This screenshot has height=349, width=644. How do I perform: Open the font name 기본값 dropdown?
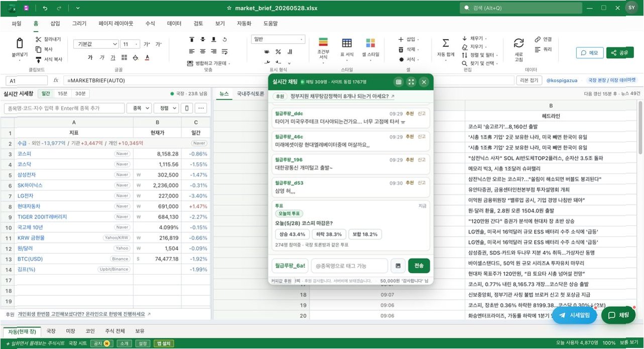tap(95, 44)
